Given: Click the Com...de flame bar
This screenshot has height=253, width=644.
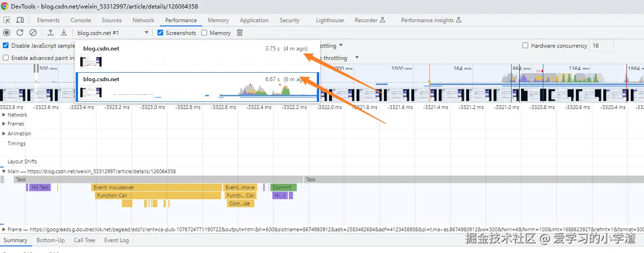Looking at the screenshot, I should (x=240, y=203).
